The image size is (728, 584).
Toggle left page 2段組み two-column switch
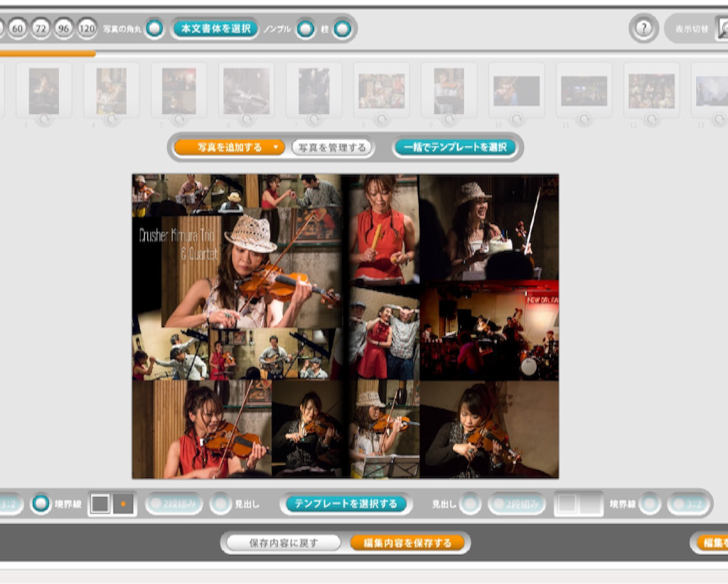pyautogui.click(x=174, y=504)
